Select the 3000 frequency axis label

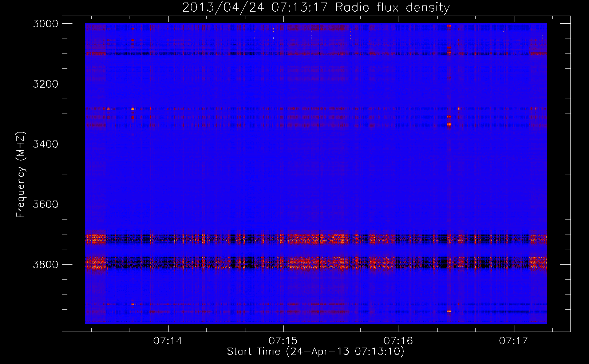pos(46,24)
